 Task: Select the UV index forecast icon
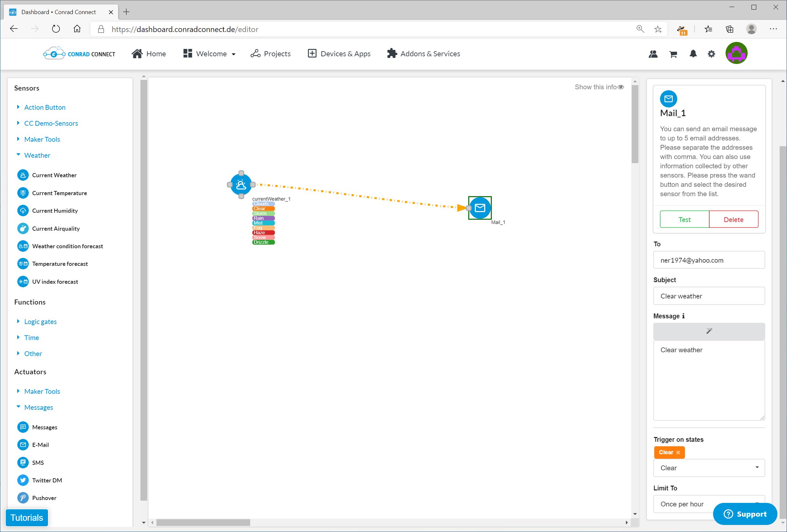23,282
